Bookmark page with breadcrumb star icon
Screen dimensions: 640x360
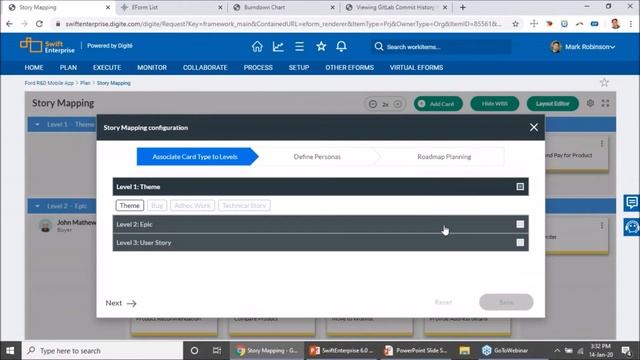coord(604,82)
